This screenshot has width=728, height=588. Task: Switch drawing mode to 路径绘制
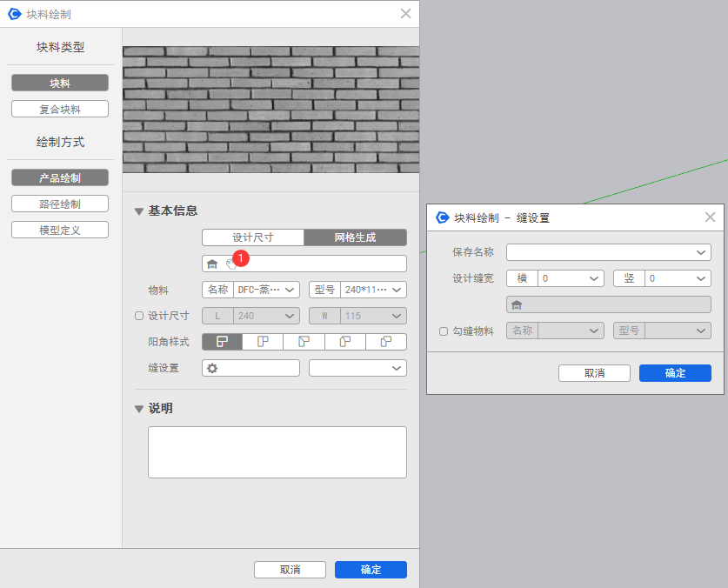pos(60,204)
